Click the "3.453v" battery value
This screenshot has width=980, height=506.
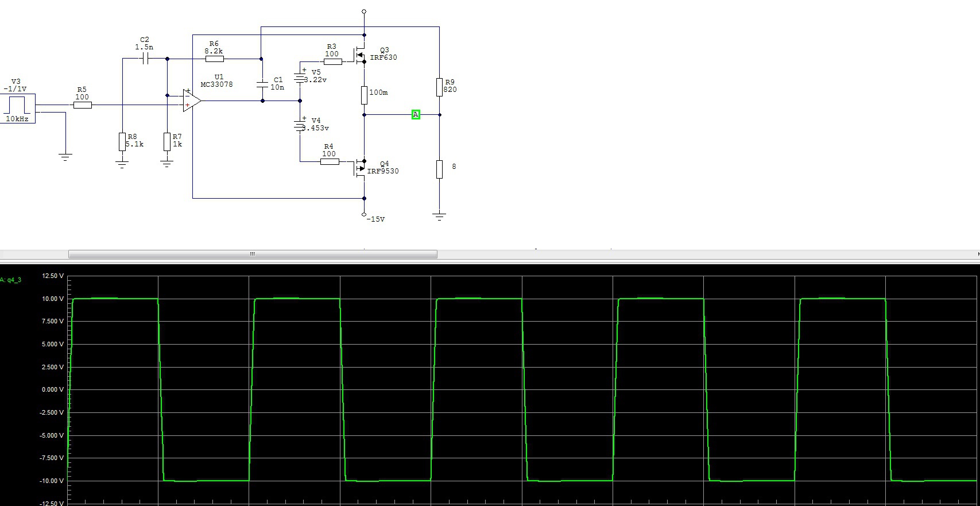(316, 128)
